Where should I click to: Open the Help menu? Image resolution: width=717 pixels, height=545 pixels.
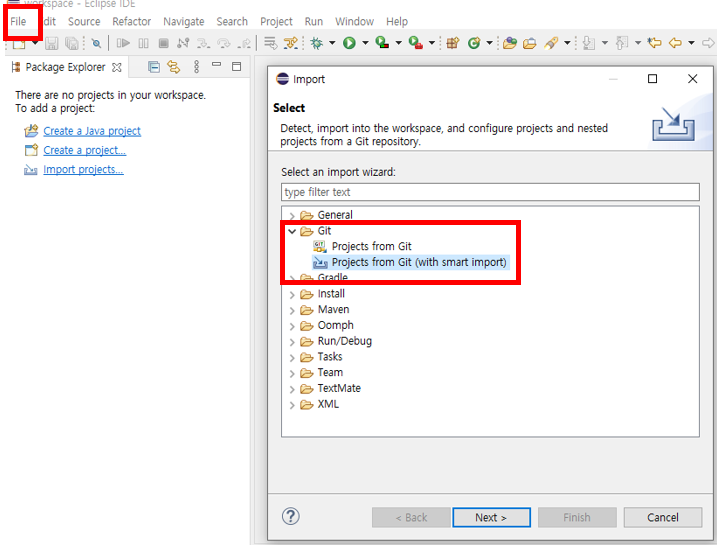click(x=397, y=21)
